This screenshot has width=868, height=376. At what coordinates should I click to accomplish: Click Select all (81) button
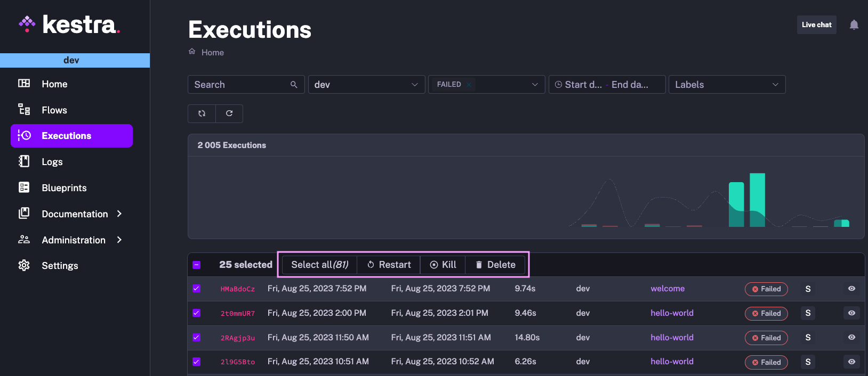pos(319,265)
